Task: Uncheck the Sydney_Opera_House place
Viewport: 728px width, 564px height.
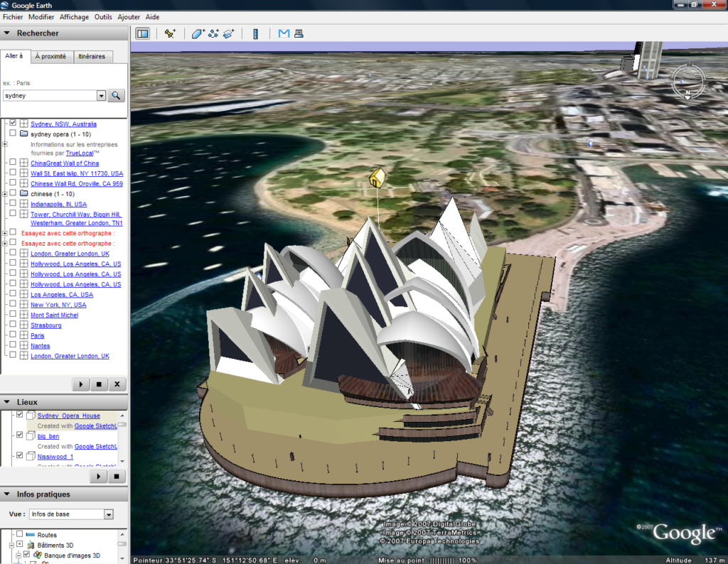Action: [19, 415]
